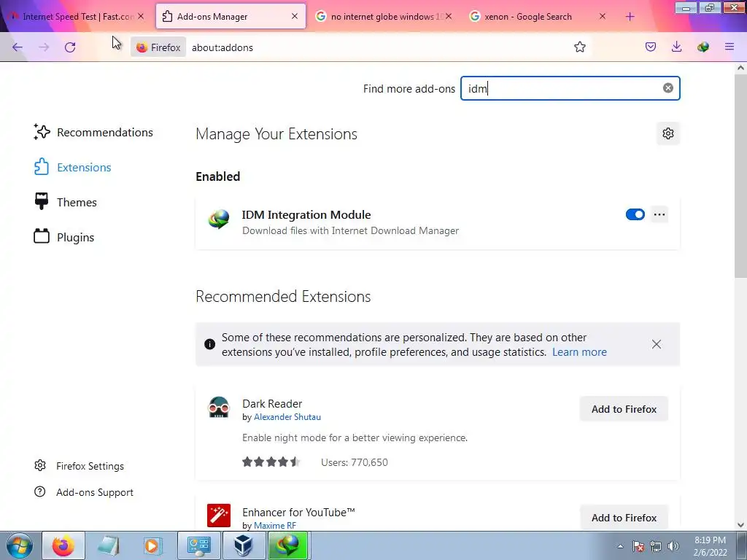Select Plugins in the sidebar
The height and width of the screenshot is (560, 747).
coord(64,237)
